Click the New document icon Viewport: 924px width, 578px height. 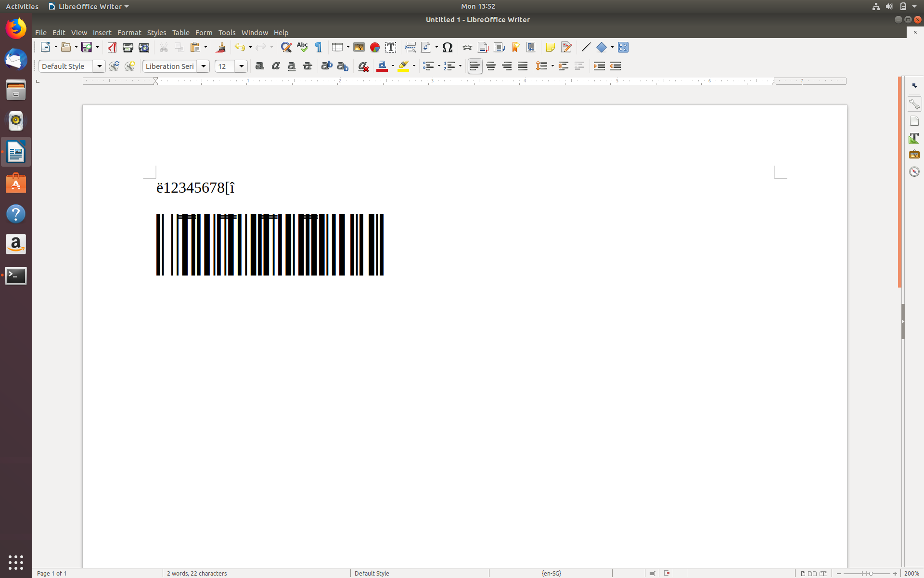click(46, 47)
